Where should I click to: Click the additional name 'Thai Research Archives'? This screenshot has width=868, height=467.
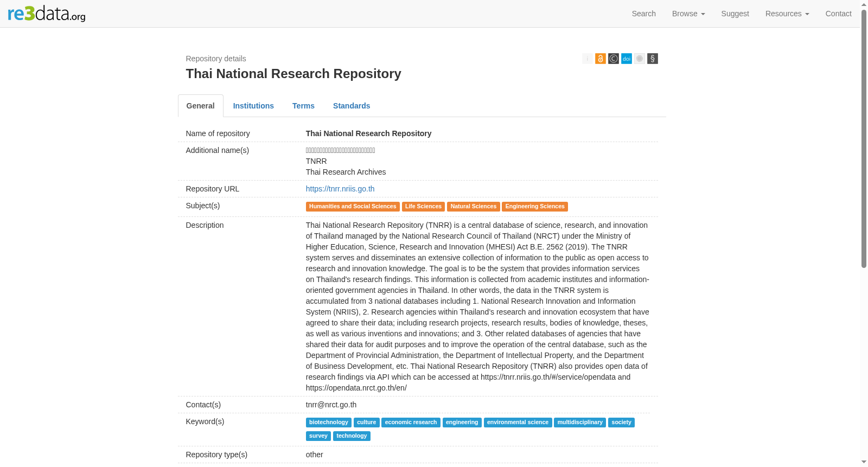coord(346,172)
